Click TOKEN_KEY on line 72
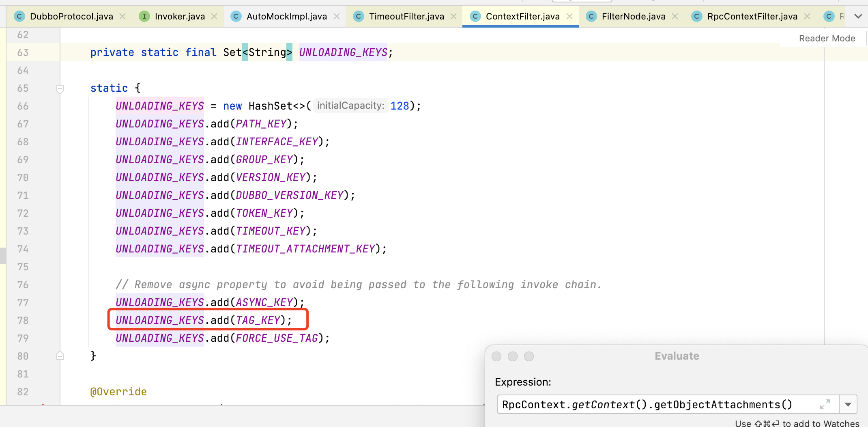Image resolution: width=868 pixels, height=427 pixels. tap(264, 213)
